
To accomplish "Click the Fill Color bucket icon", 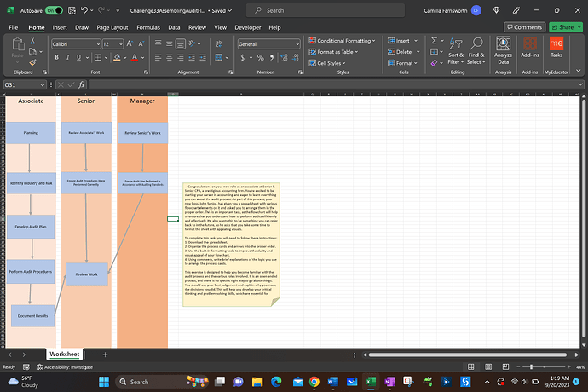I will pyautogui.click(x=117, y=57).
